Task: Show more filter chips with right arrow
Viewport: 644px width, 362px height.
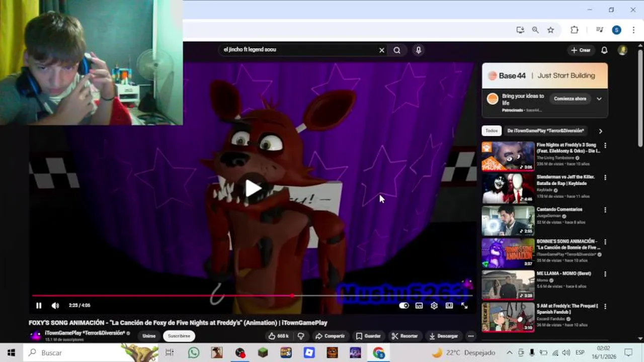Action: [600, 131]
